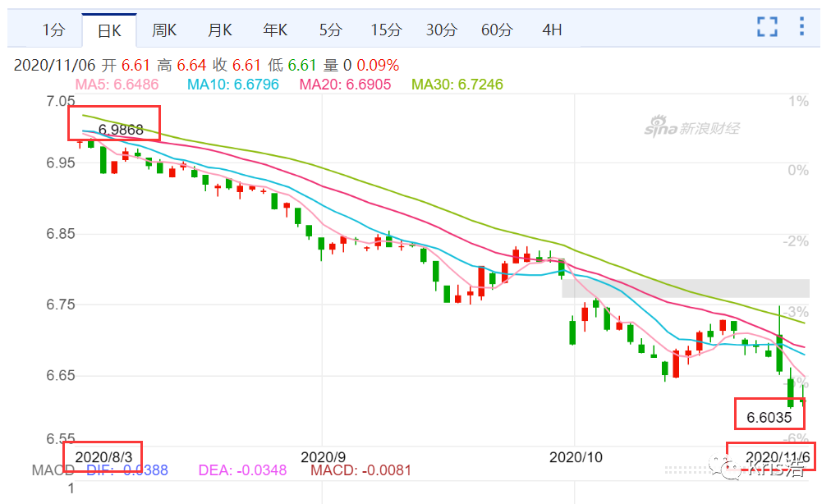
Task: Click the MA5: 6.6486 indicator label
Action: click(x=117, y=85)
